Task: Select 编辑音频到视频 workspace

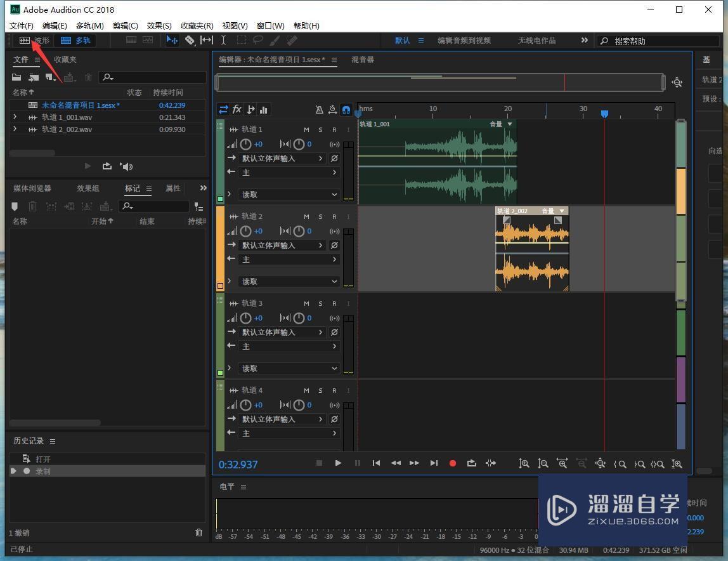Action: pyautogui.click(x=464, y=41)
